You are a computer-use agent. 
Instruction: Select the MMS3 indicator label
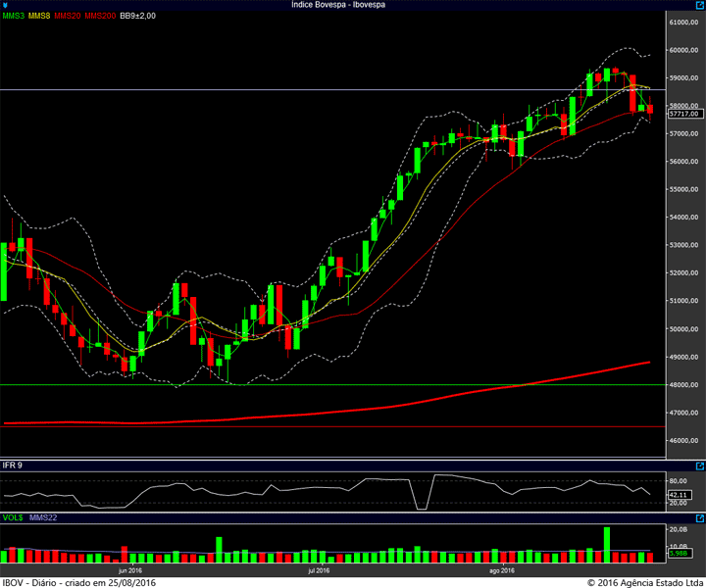coord(14,16)
